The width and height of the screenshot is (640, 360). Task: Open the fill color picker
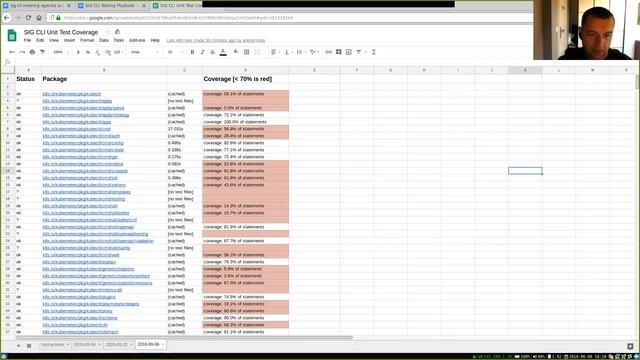(236, 52)
